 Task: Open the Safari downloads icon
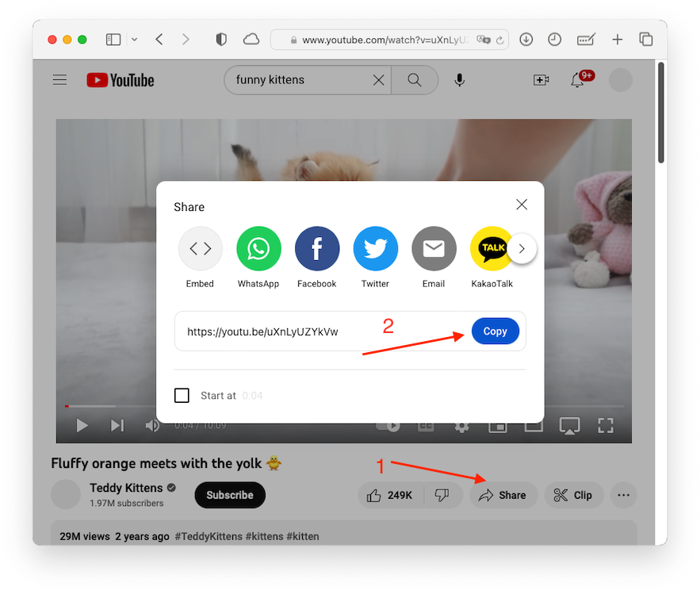[526, 40]
